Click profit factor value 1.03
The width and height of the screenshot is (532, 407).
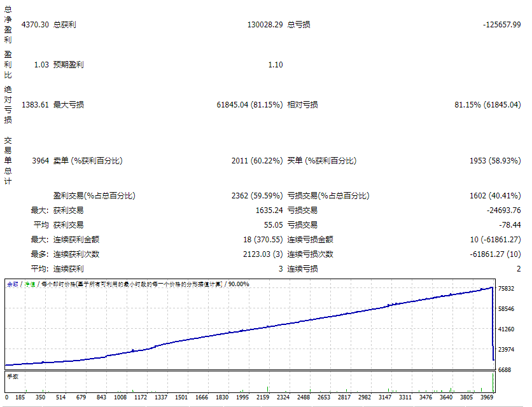[41, 65]
